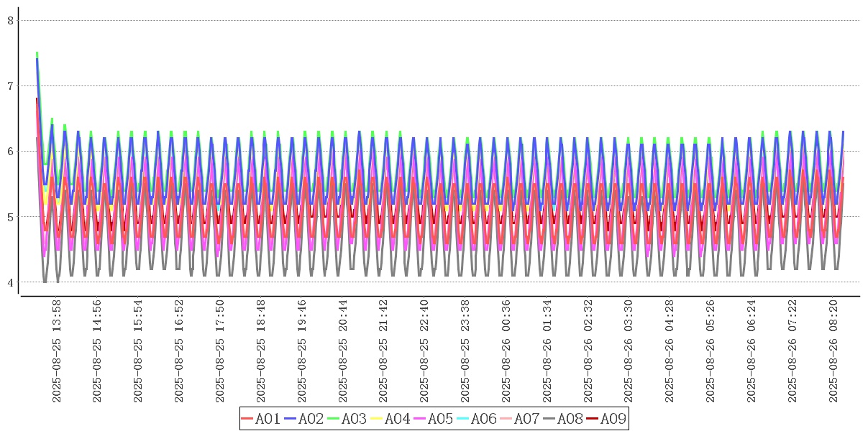This screenshot has width=868, height=431.
Task: Select the 2025-08-26 08:20 time label
Action: click(x=832, y=351)
